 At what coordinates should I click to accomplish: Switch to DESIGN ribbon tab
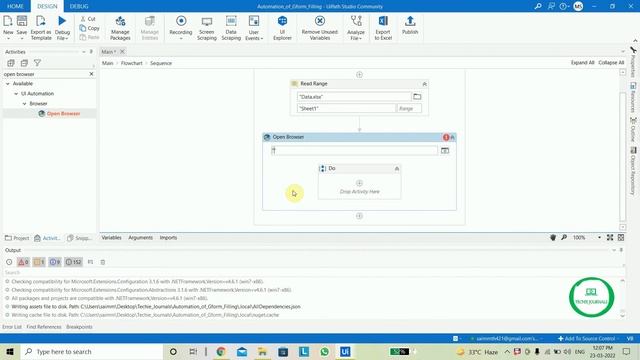click(47, 6)
